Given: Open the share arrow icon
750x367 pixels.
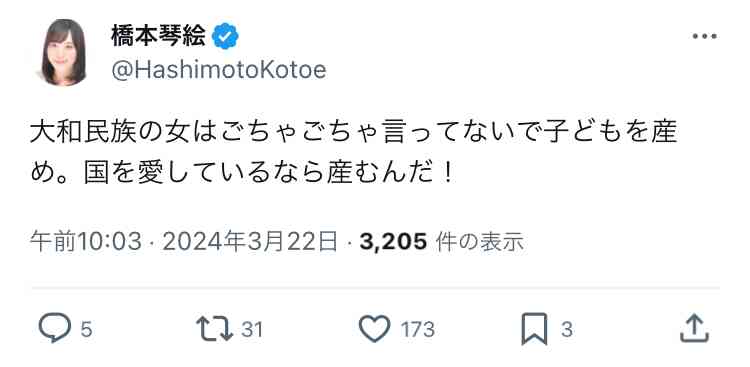Looking at the screenshot, I should (x=695, y=328).
